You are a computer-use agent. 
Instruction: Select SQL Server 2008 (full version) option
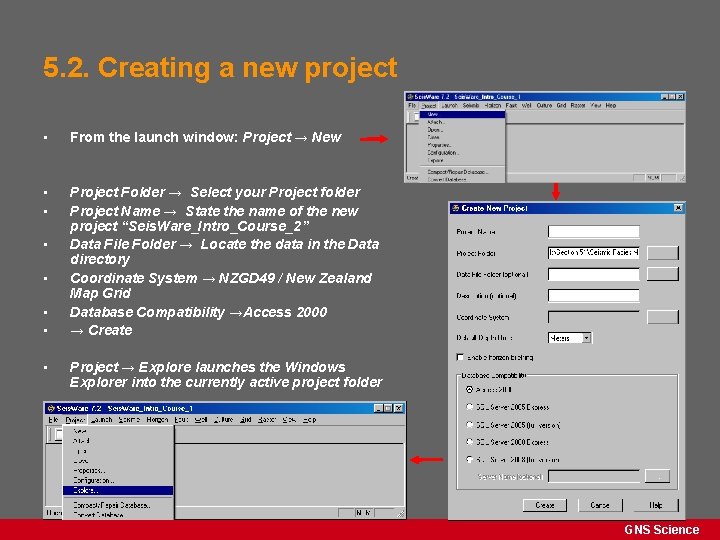tap(469, 459)
